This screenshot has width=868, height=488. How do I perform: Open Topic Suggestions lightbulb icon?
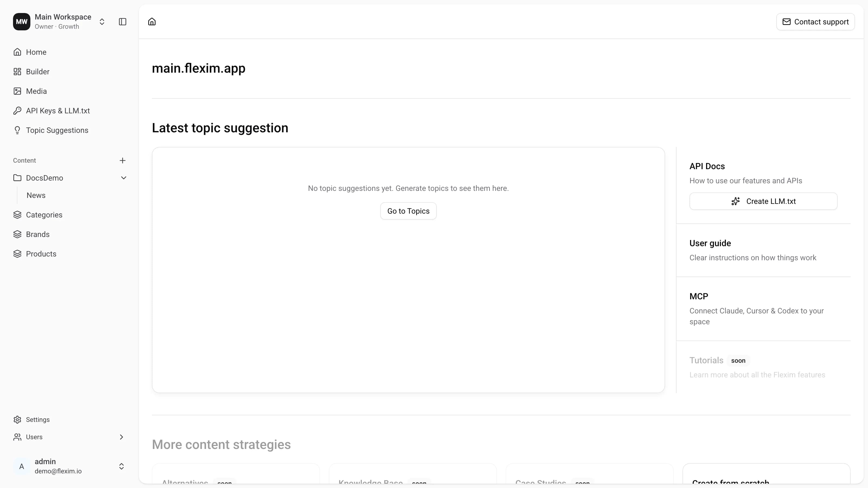coord(17,130)
